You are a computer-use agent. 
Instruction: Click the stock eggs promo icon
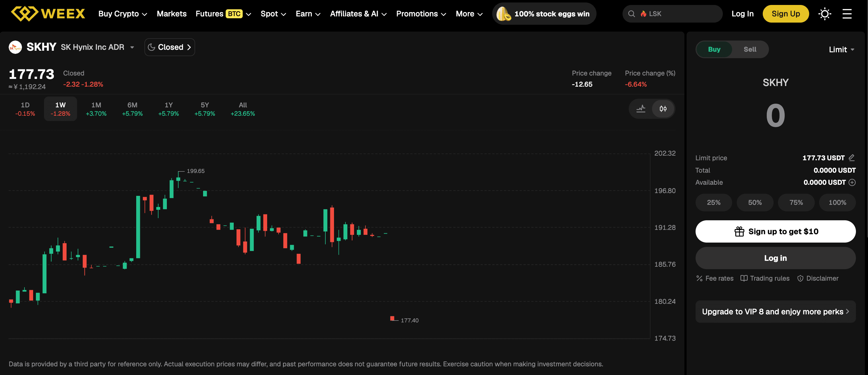tap(503, 14)
